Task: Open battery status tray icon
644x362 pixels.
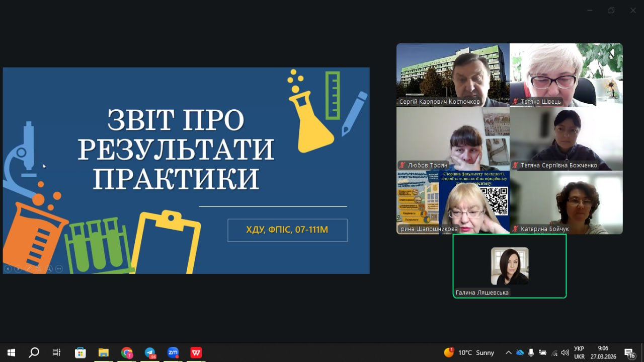Action: tap(542, 352)
